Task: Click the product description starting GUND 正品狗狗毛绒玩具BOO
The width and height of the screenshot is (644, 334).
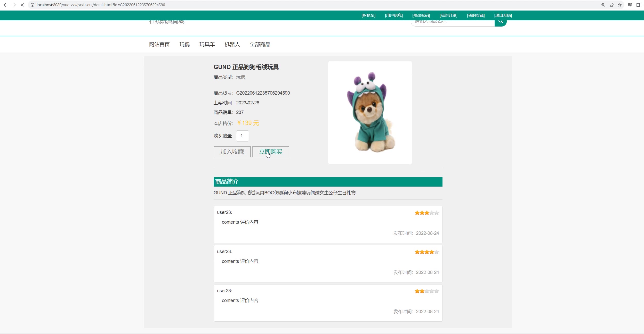Action: (285, 193)
